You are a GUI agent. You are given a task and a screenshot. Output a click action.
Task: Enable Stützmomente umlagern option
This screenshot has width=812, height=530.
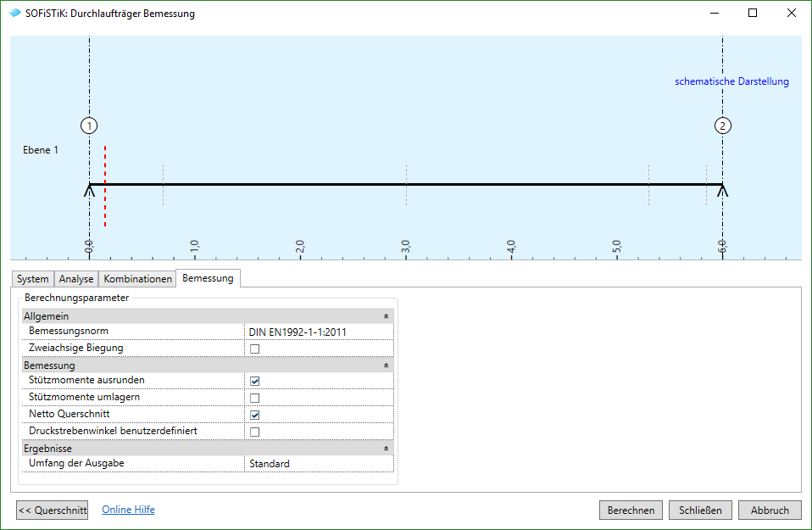coord(254,398)
